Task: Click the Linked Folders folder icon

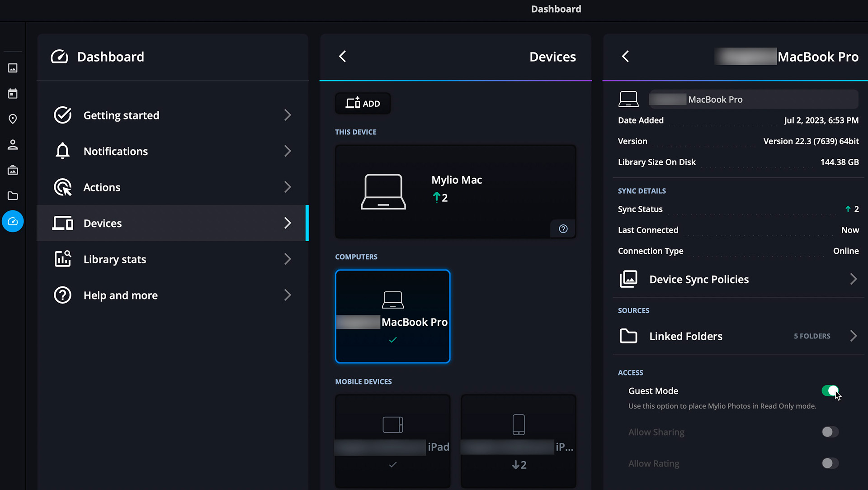Action: click(628, 336)
